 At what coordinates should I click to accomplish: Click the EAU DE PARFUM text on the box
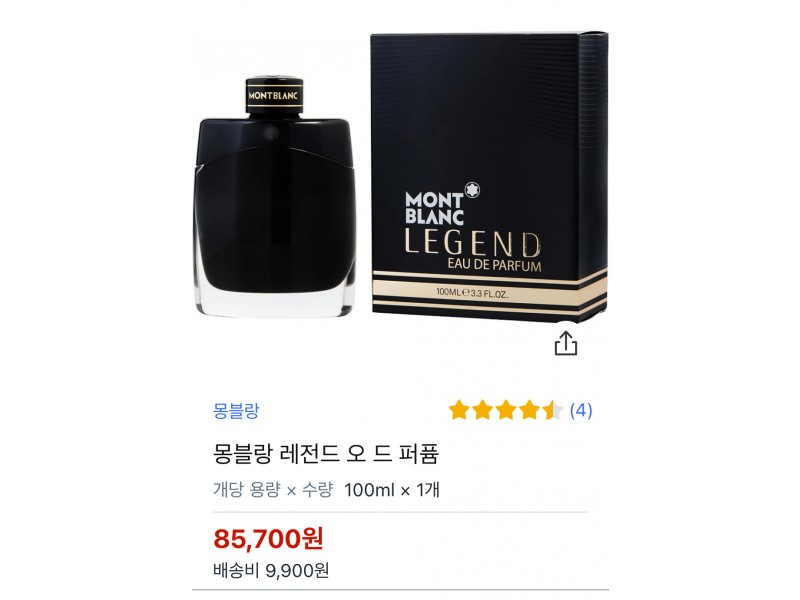click(x=494, y=265)
